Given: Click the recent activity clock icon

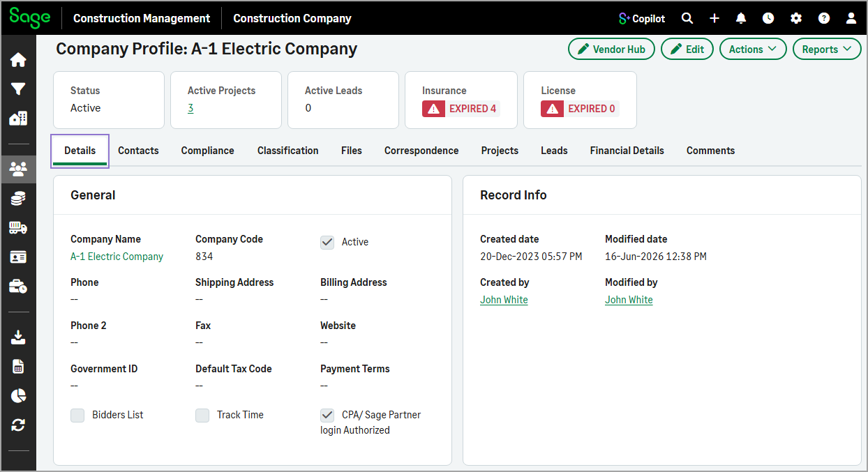Looking at the screenshot, I should (x=768, y=18).
